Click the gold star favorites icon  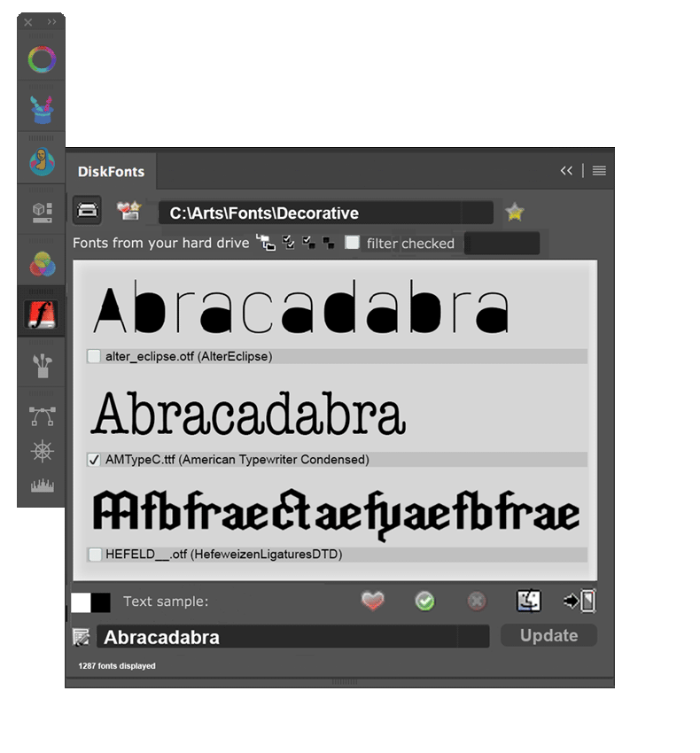click(514, 213)
